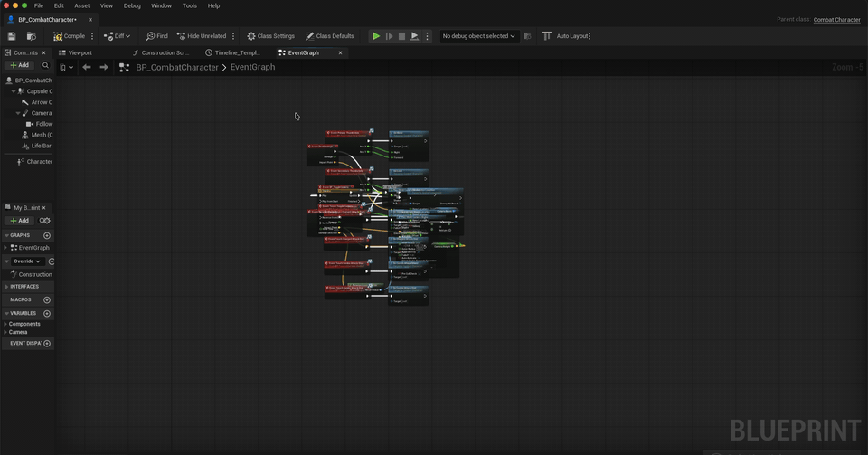Select BP_CombatCharacter root component row
This screenshot has width=868, height=455.
click(29, 81)
